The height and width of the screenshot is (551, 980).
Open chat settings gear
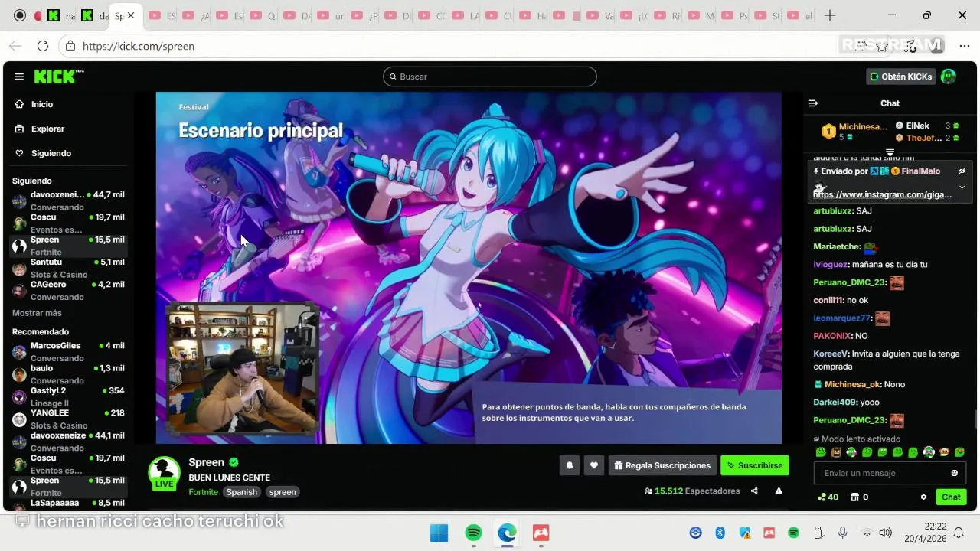tap(923, 497)
